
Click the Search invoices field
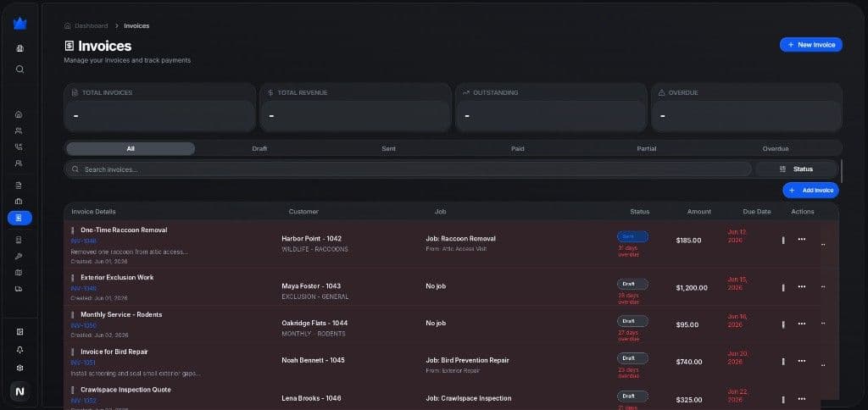point(408,169)
